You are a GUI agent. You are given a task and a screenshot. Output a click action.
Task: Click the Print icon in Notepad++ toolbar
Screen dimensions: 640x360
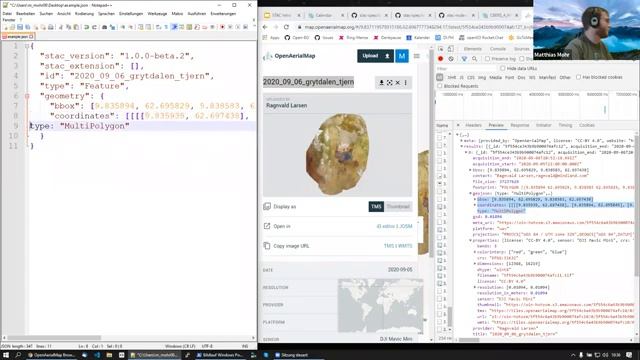pos(51,27)
